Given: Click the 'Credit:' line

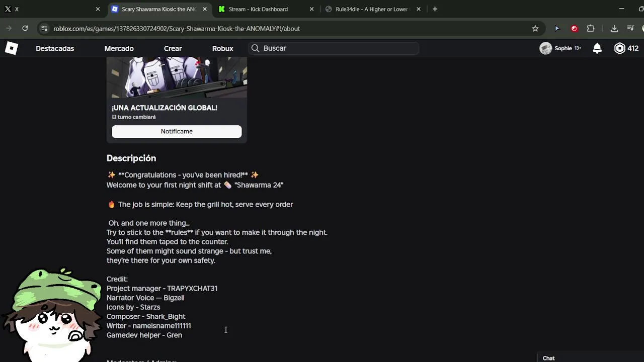Looking at the screenshot, I should (x=117, y=279).
